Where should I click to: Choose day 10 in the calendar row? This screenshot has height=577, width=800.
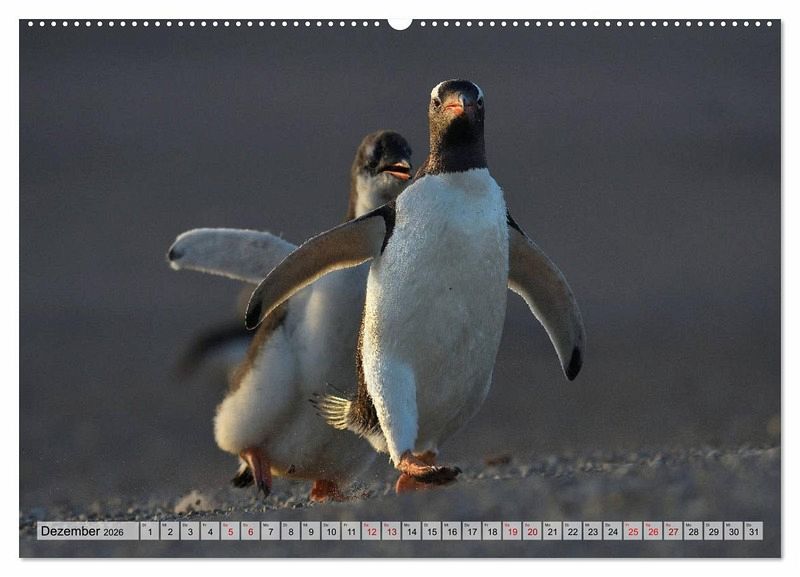(331, 531)
